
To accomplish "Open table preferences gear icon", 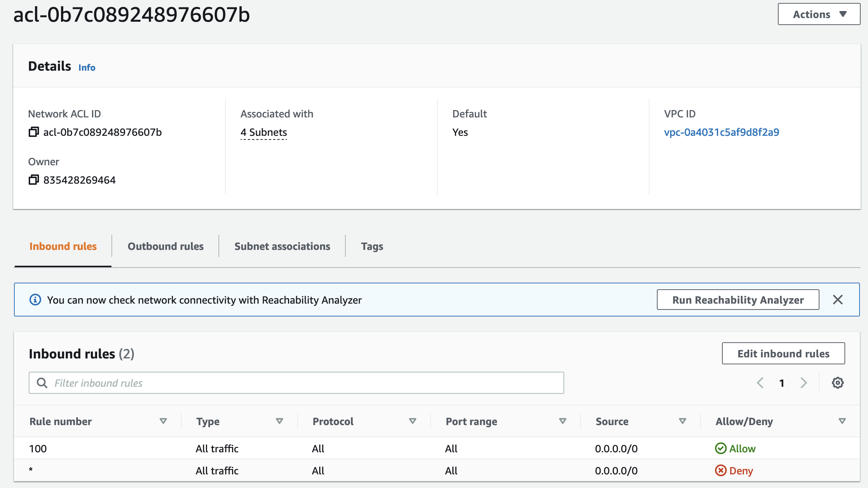I will [x=837, y=383].
